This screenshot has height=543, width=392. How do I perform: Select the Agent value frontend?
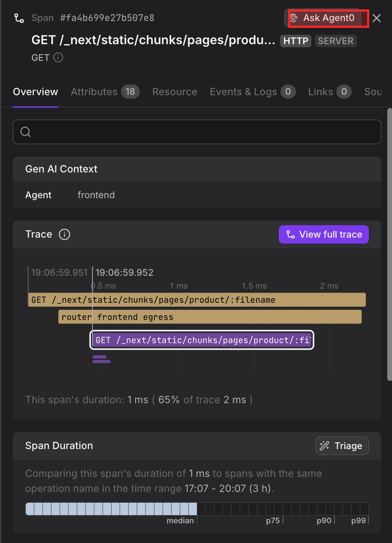[x=96, y=195]
